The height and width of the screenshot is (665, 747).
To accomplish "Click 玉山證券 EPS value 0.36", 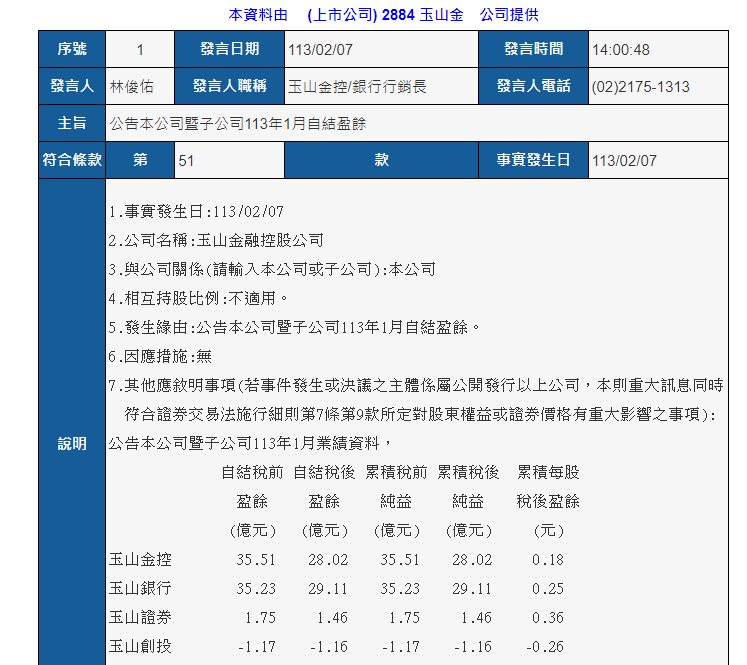I will 548,618.
